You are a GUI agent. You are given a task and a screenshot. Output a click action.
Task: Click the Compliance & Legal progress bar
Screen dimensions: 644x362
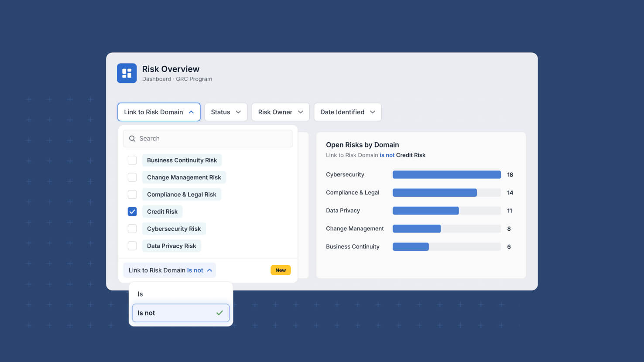click(447, 192)
